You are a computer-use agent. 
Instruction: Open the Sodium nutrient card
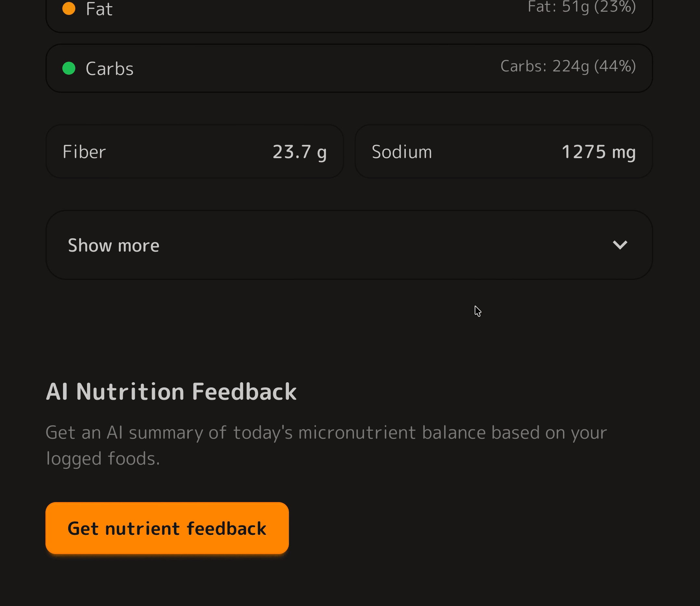[x=504, y=151]
